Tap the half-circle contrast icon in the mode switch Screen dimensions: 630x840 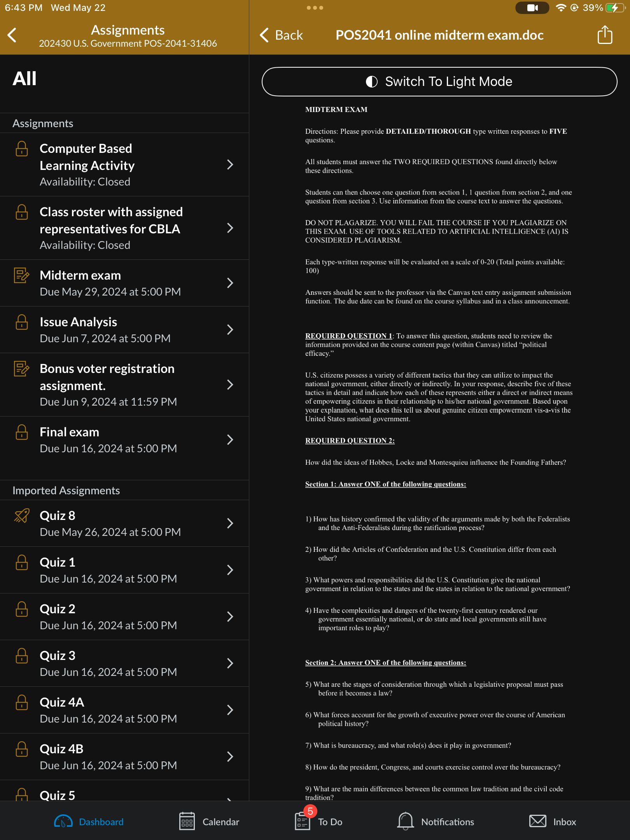(x=372, y=82)
